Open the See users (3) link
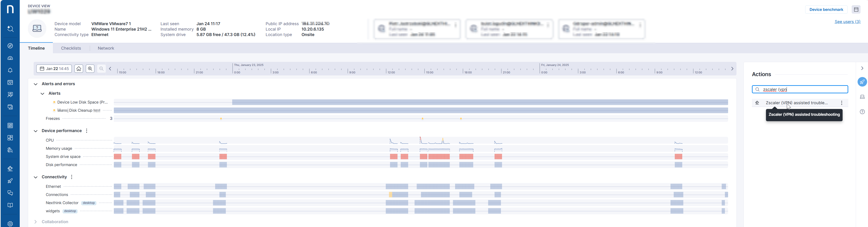 [847, 22]
